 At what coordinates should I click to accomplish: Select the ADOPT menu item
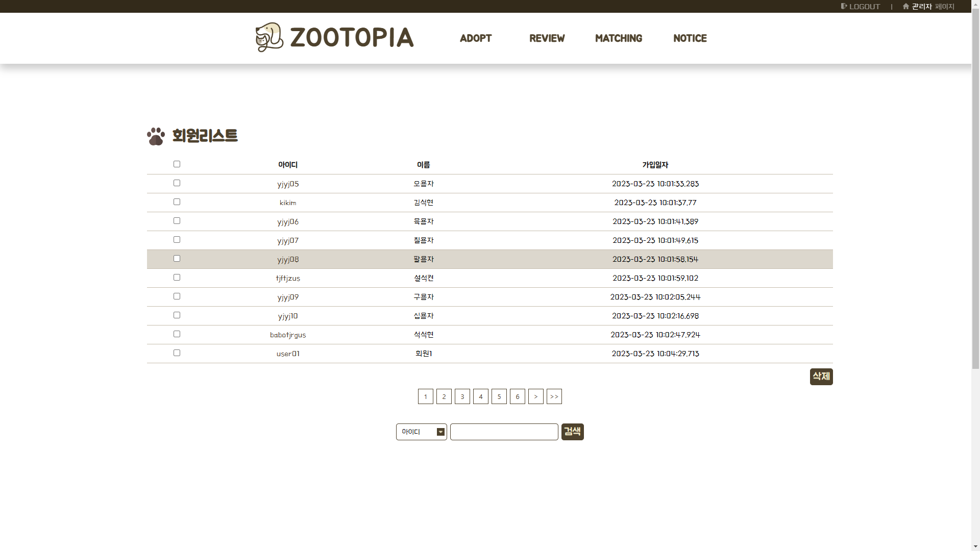click(475, 38)
